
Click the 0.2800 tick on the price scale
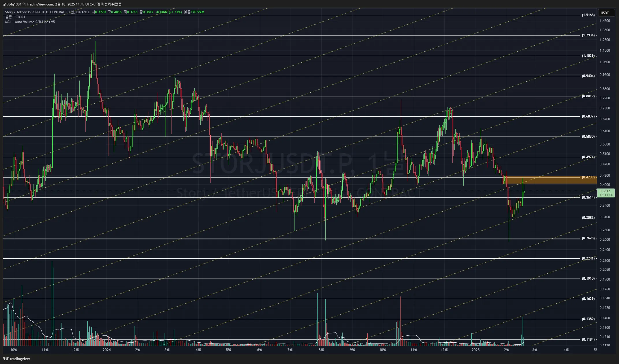(605, 230)
